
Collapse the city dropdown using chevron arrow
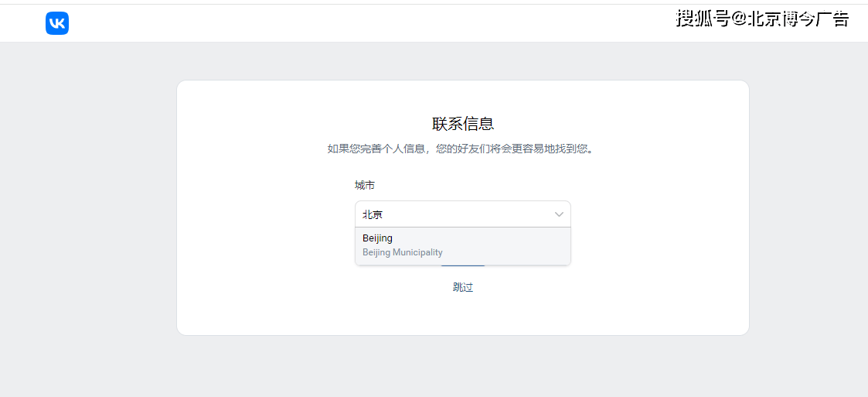[x=559, y=214]
